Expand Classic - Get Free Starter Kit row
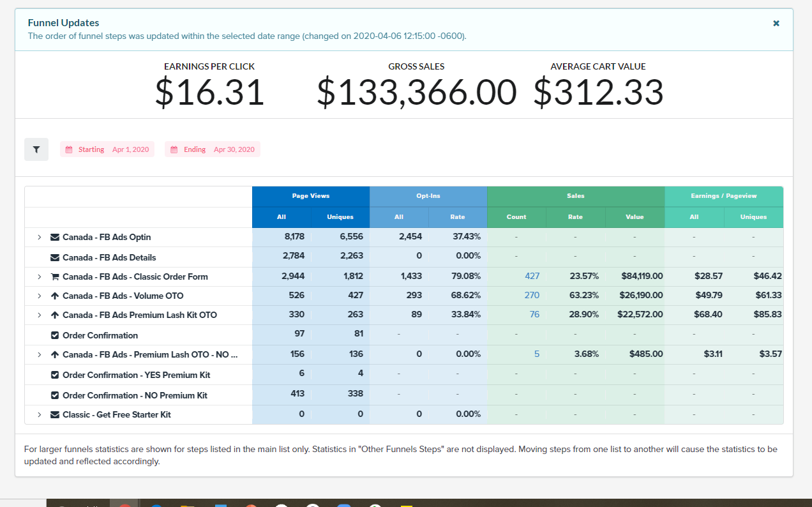Viewport: 812px width, 507px height. coord(39,415)
